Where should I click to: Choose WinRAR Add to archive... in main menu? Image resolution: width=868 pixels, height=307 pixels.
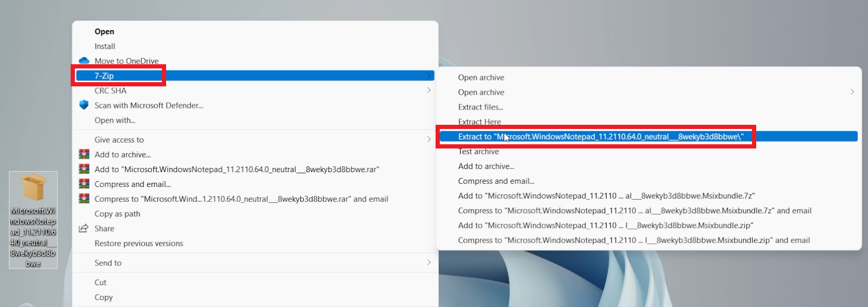(122, 154)
